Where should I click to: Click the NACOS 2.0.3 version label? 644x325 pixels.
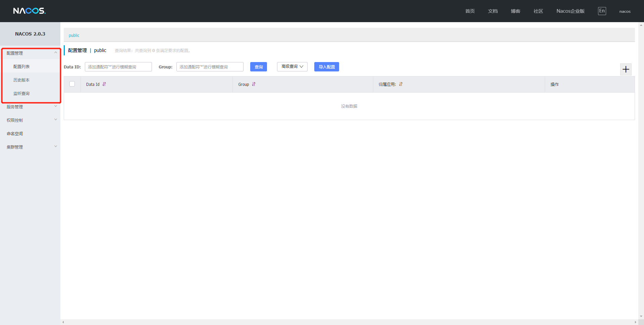click(x=30, y=34)
